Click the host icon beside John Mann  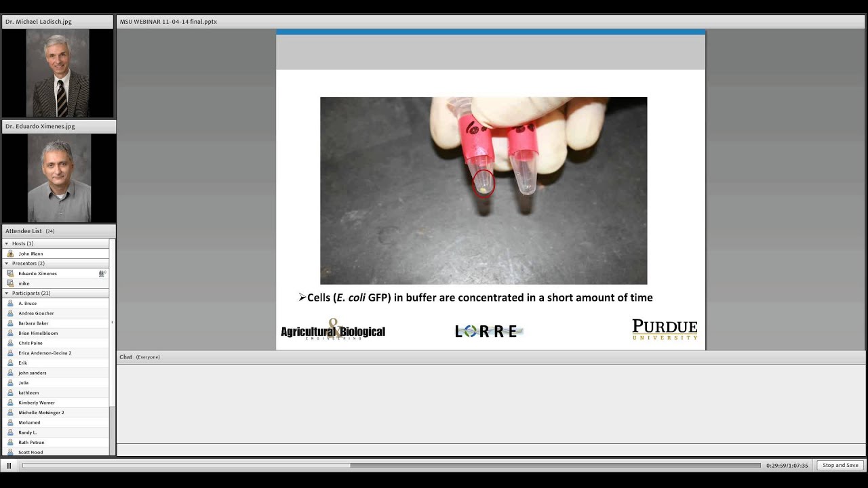click(10, 253)
